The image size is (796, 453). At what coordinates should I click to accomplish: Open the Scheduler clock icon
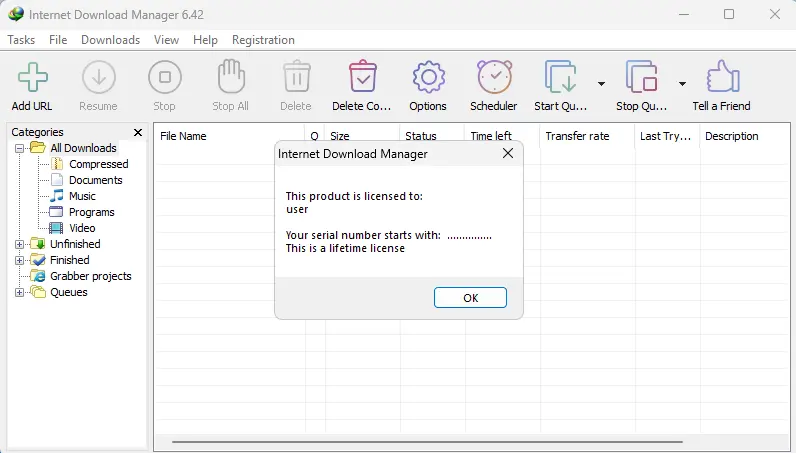click(494, 77)
